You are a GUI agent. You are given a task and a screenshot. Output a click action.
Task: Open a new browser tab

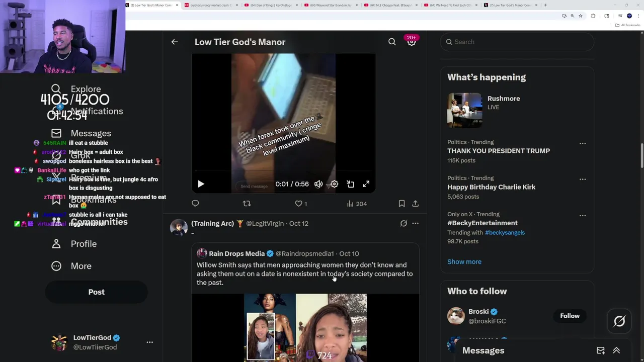coord(545,5)
